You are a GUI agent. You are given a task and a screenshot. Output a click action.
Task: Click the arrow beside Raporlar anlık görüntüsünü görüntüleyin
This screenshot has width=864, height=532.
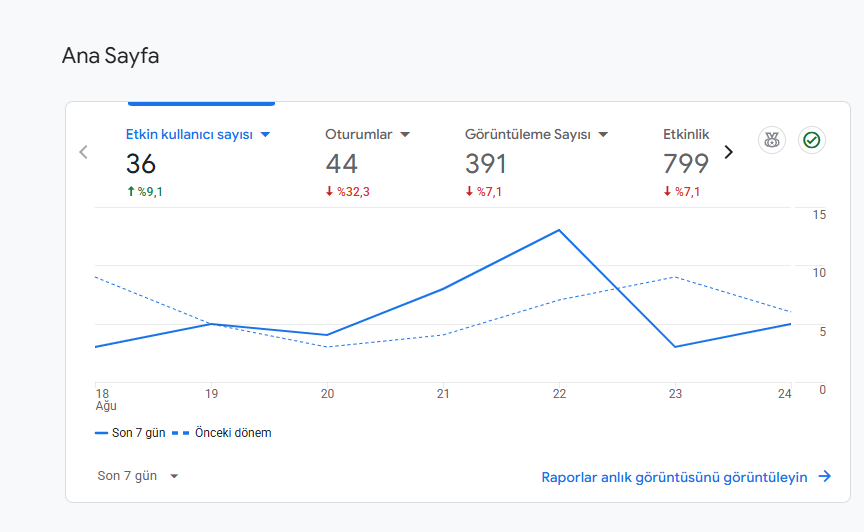825,476
